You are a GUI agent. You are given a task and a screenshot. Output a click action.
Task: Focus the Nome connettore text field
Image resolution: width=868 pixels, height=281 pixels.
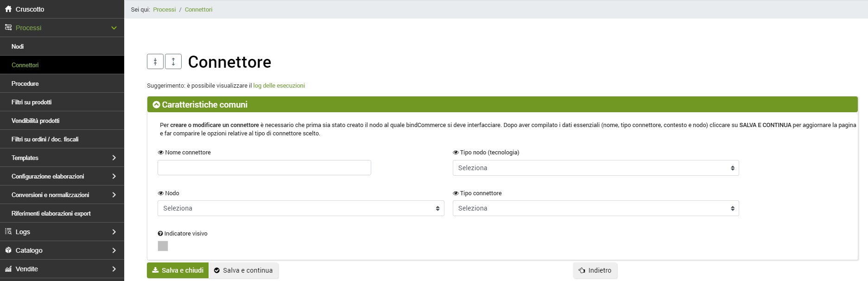[x=264, y=168]
